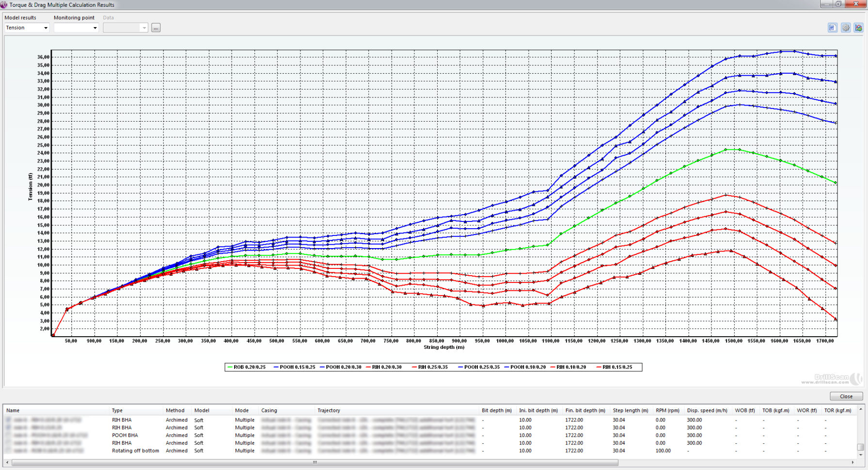Viewport: 868px width, 470px height.
Task: Select the RIH 0.15/0.25 legend entry
Action: click(x=617, y=367)
